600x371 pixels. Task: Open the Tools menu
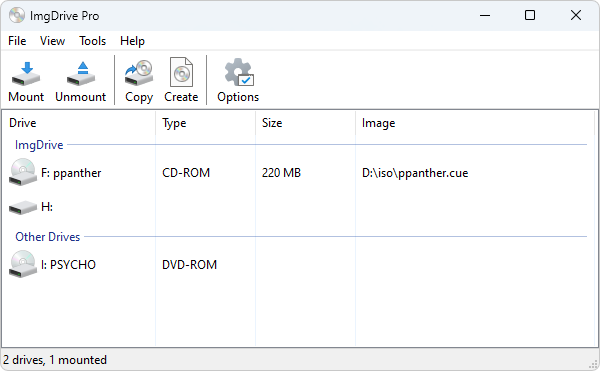pos(93,41)
